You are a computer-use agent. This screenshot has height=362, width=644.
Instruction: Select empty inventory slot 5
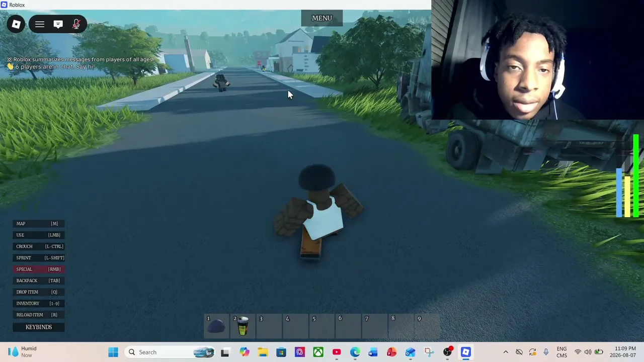(x=322, y=326)
